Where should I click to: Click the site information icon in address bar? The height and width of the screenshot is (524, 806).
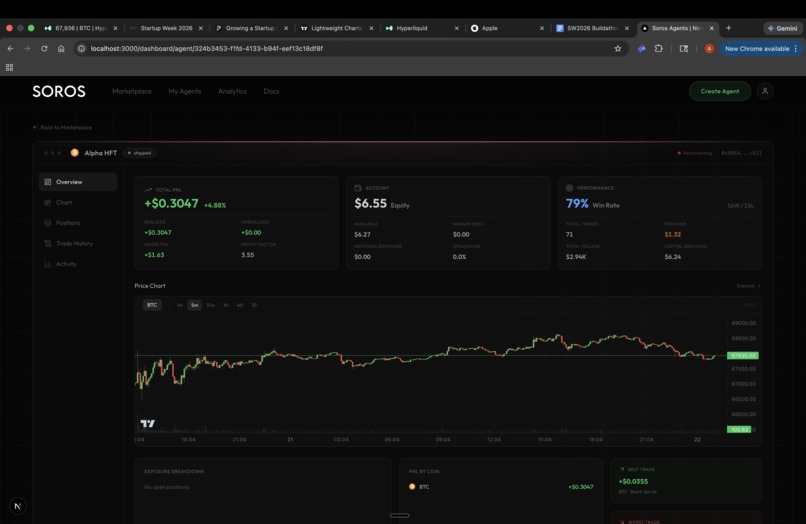point(81,48)
